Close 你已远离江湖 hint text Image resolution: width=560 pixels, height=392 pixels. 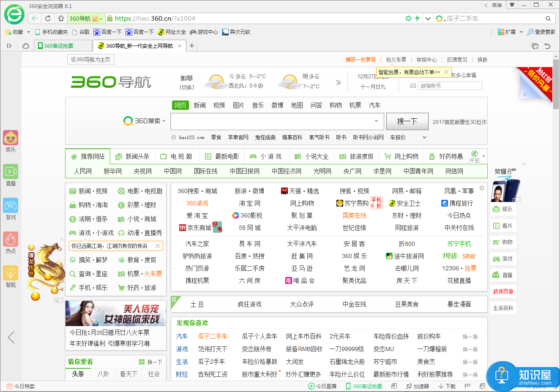click(x=158, y=246)
